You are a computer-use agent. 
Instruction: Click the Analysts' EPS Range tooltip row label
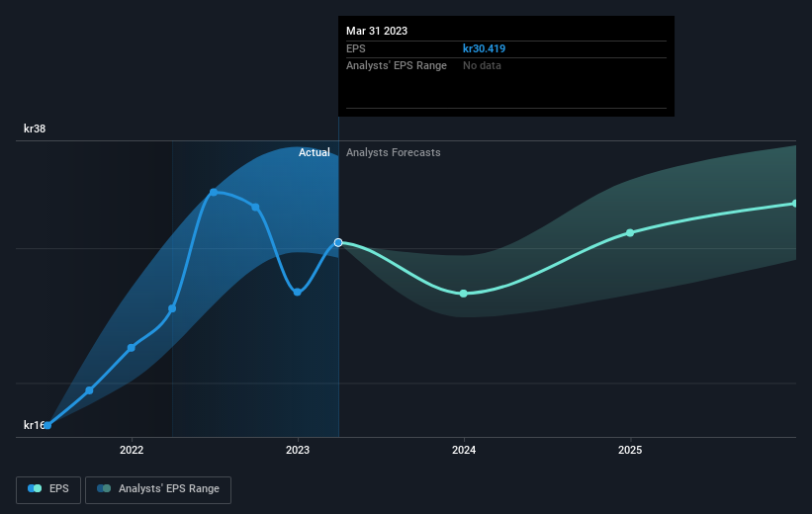[397, 66]
